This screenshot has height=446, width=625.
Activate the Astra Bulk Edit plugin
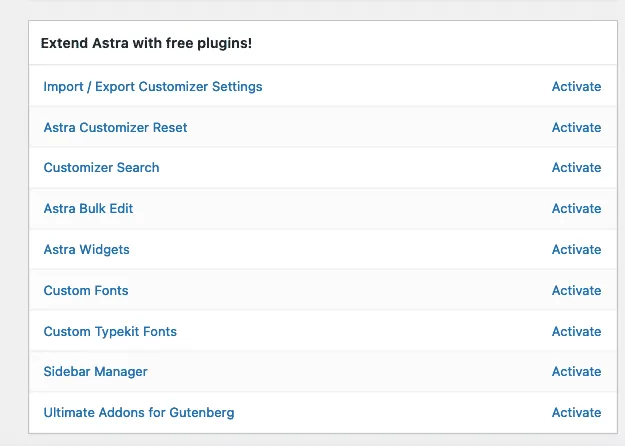pyautogui.click(x=576, y=208)
